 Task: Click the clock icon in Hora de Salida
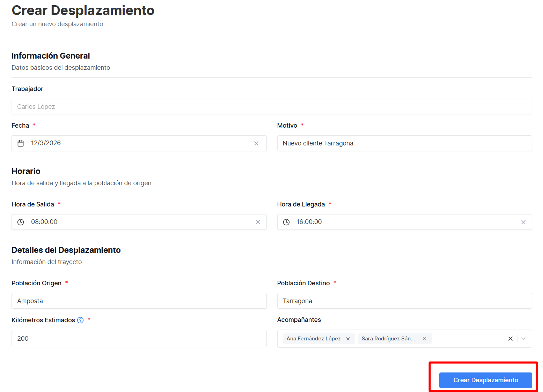21,222
